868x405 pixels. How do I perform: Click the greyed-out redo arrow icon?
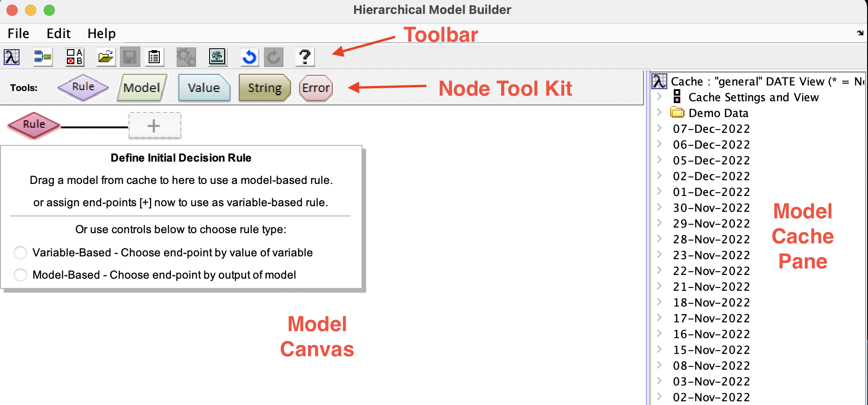pyautogui.click(x=274, y=57)
